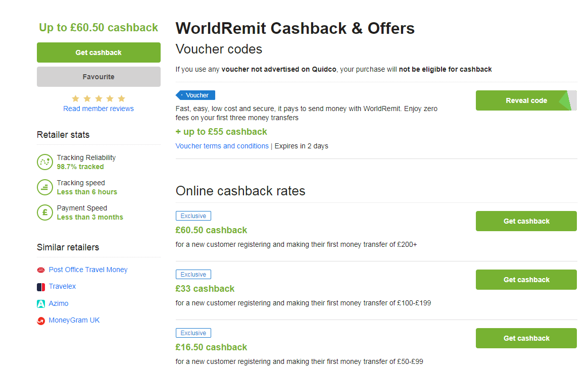Open Post Office Travel Money retailer link
The image size is (588, 372).
[88, 270]
